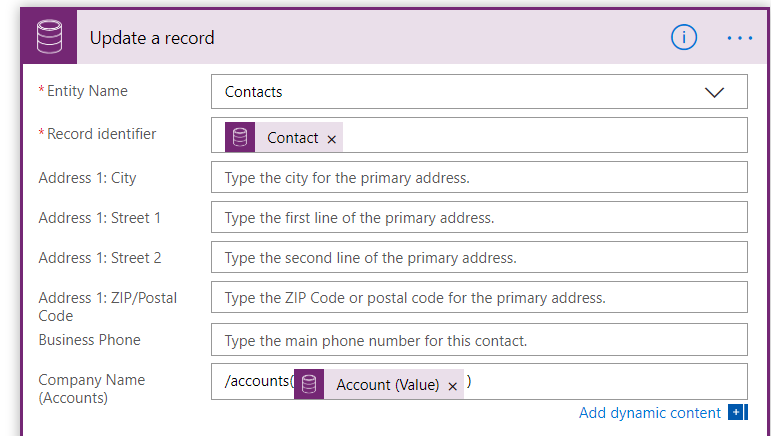Click the plus icon beside Add dynamic content
Viewport: 771px width, 436px height.
pyautogui.click(x=737, y=413)
